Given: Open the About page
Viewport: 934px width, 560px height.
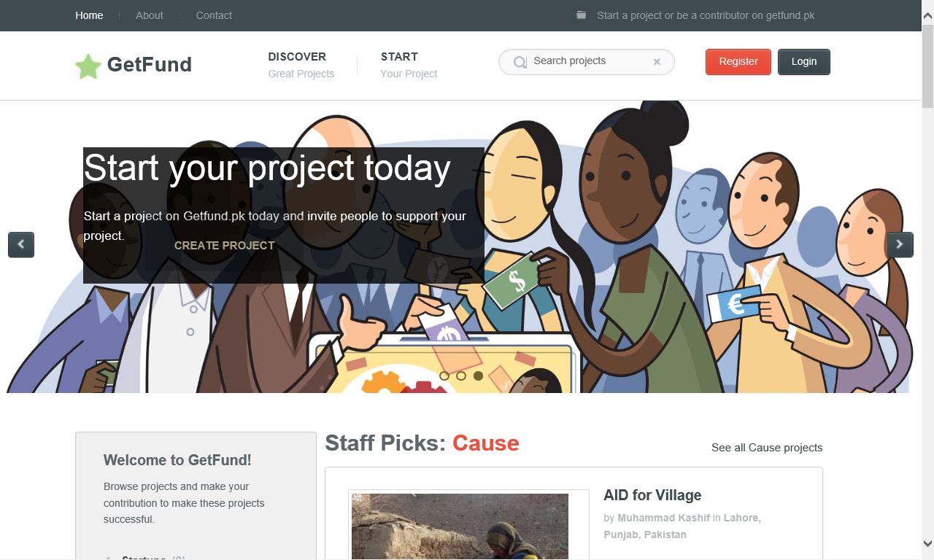Looking at the screenshot, I should [x=150, y=15].
